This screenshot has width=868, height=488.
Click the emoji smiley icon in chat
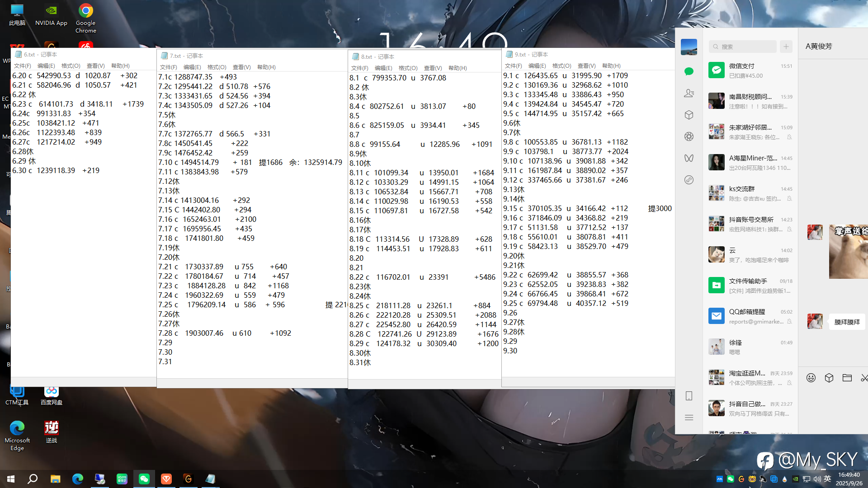click(811, 378)
